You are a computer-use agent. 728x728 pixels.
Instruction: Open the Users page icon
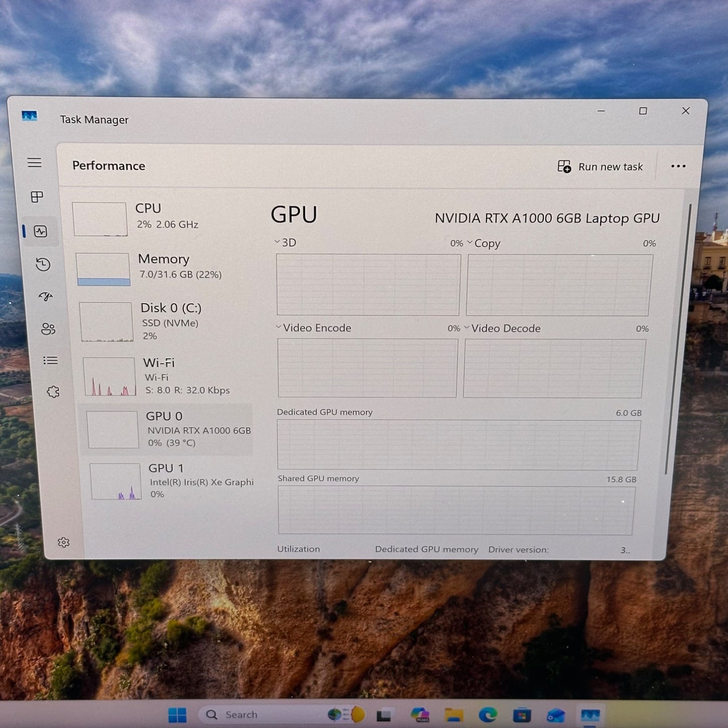(x=48, y=329)
